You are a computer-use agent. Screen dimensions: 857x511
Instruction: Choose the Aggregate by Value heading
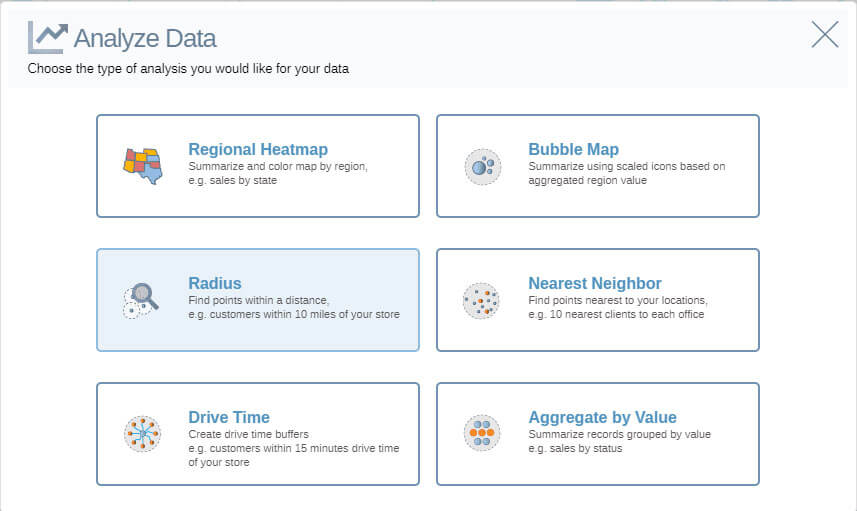point(602,417)
